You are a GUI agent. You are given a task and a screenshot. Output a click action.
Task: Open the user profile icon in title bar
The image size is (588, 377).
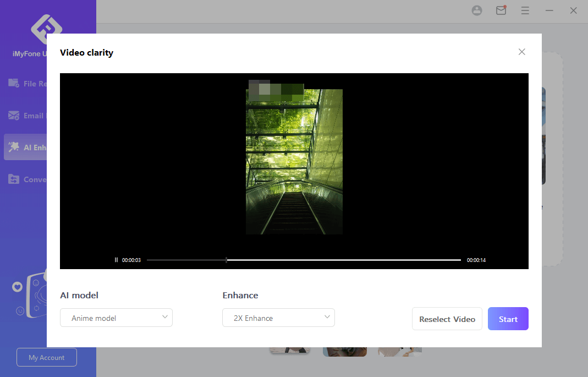pyautogui.click(x=477, y=10)
